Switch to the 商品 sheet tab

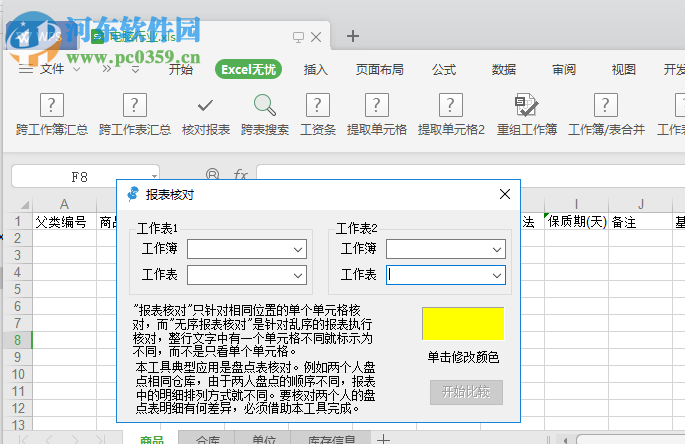point(152,439)
